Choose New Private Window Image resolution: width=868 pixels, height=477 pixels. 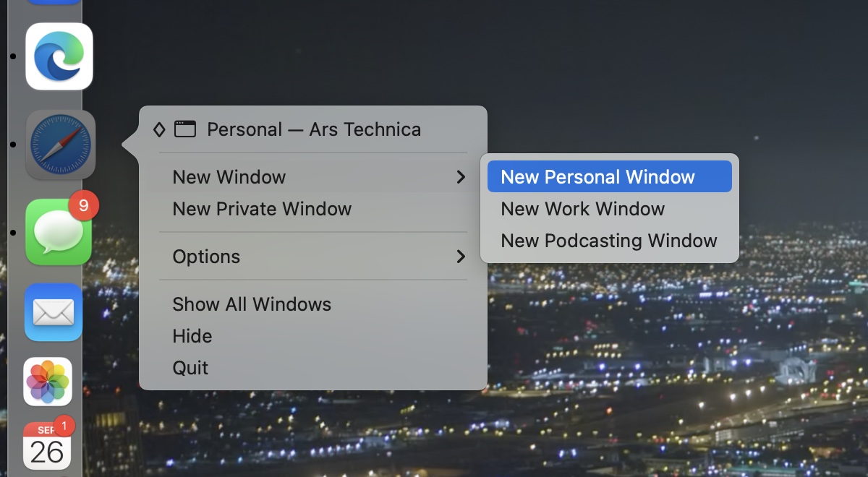262,209
